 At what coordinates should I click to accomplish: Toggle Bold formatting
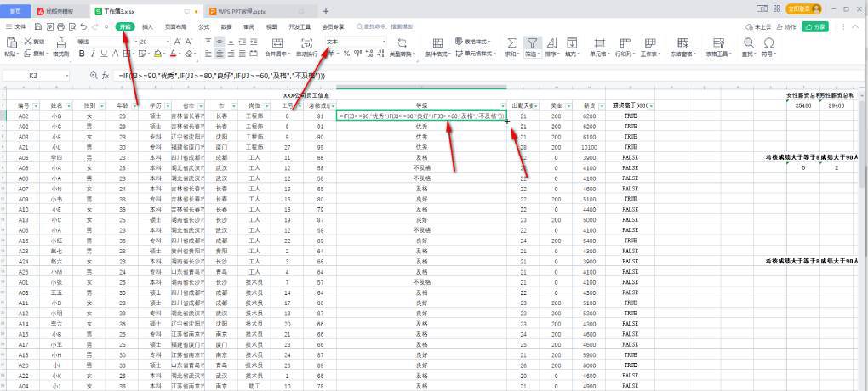tap(82, 54)
